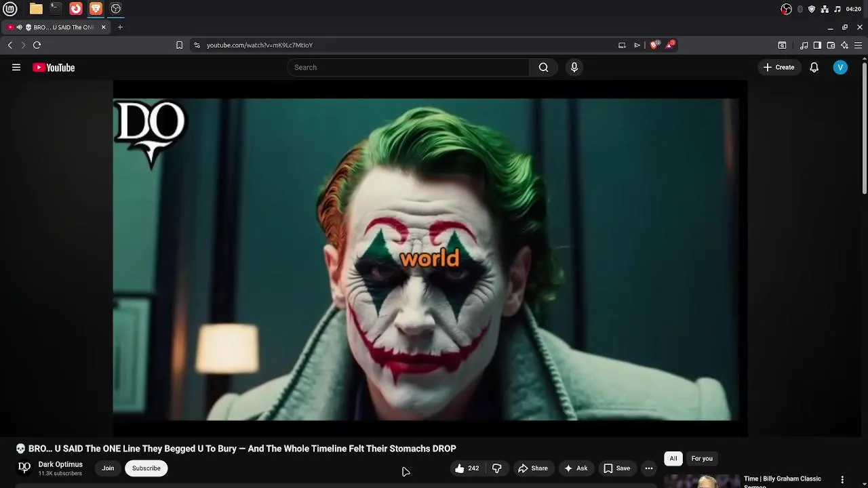The height and width of the screenshot is (488, 868).
Task: Open the Dark Optimus channel avatar
Action: pos(24,468)
